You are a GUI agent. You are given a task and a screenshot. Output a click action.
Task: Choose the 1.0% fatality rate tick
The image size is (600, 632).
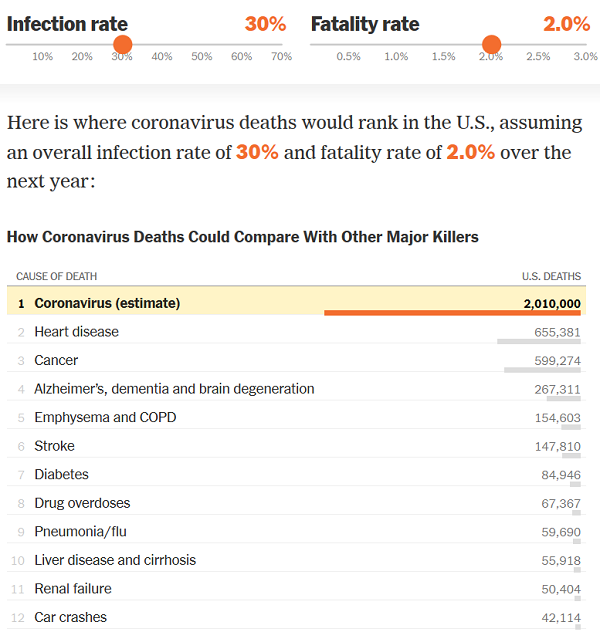(x=396, y=57)
